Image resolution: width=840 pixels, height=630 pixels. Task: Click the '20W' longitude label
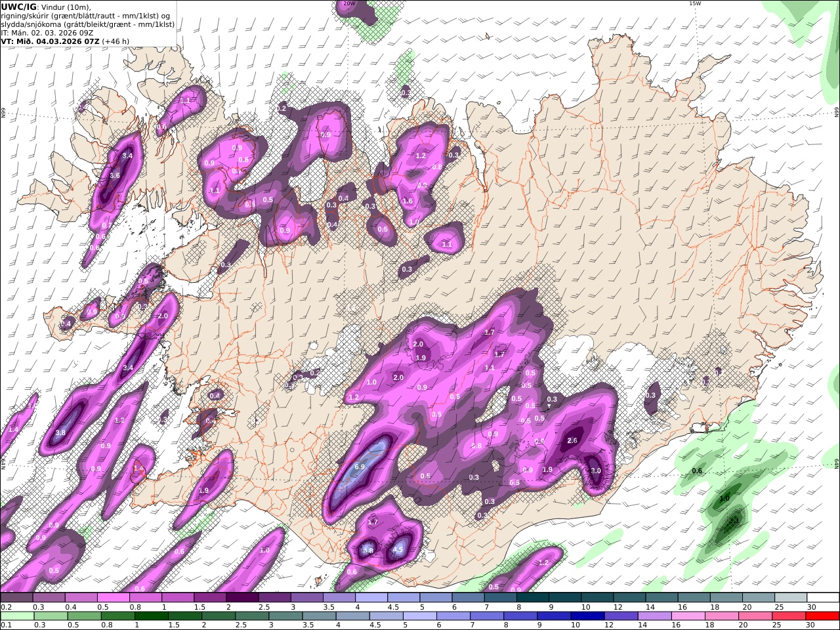[x=349, y=3]
